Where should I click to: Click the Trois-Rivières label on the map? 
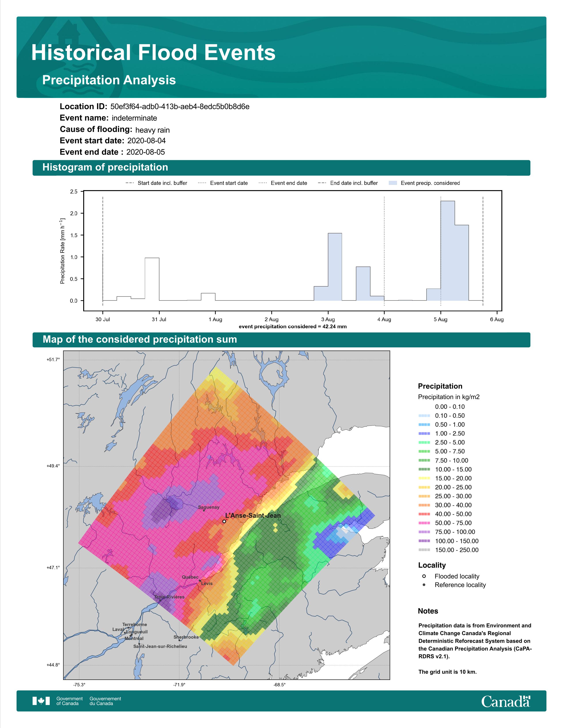coord(169,597)
